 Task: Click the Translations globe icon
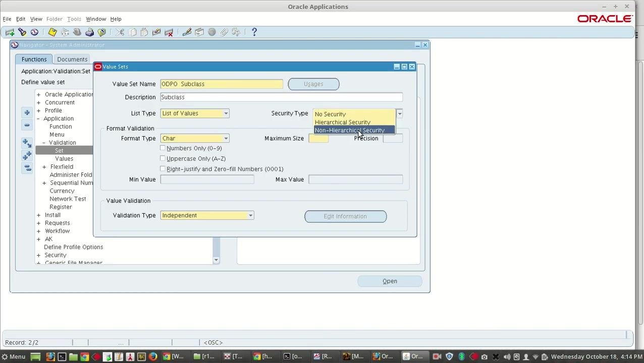coord(211,32)
